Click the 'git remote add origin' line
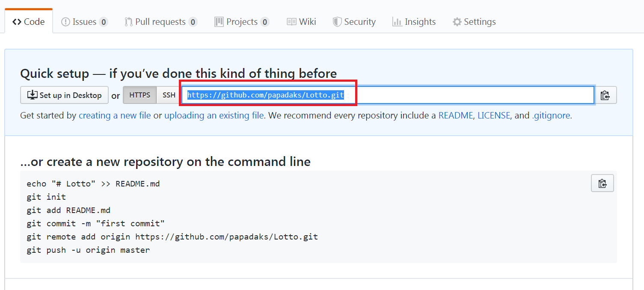Image resolution: width=644 pixels, height=290 pixels. (x=172, y=237)
